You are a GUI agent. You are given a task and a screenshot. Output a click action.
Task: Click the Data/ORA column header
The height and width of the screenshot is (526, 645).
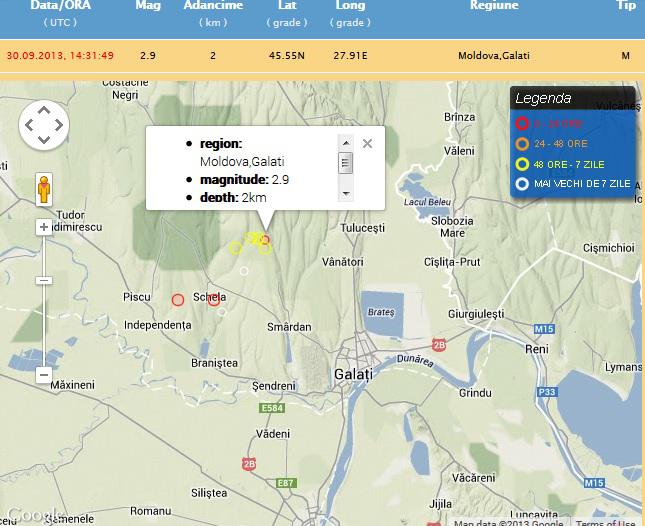pos(59,6)
